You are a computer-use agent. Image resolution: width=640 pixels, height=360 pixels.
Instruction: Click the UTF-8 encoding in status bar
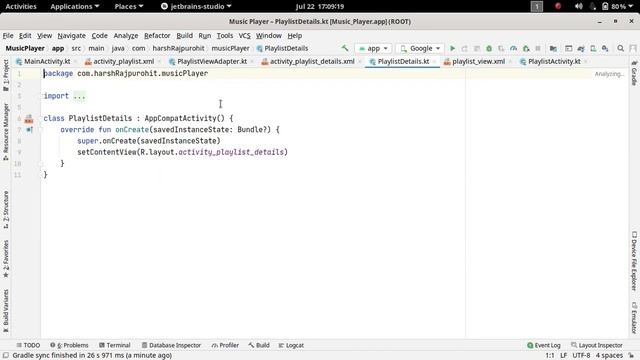point(581,356)
